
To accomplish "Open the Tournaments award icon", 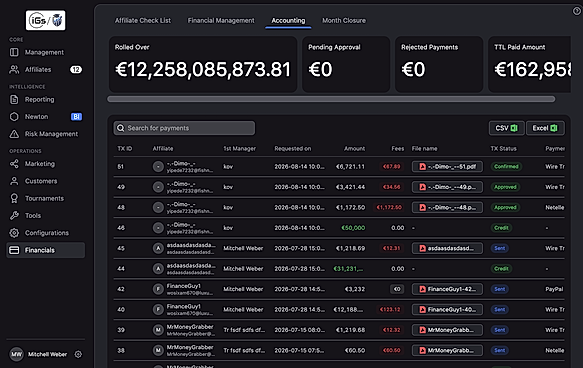I will pos(14,198).
